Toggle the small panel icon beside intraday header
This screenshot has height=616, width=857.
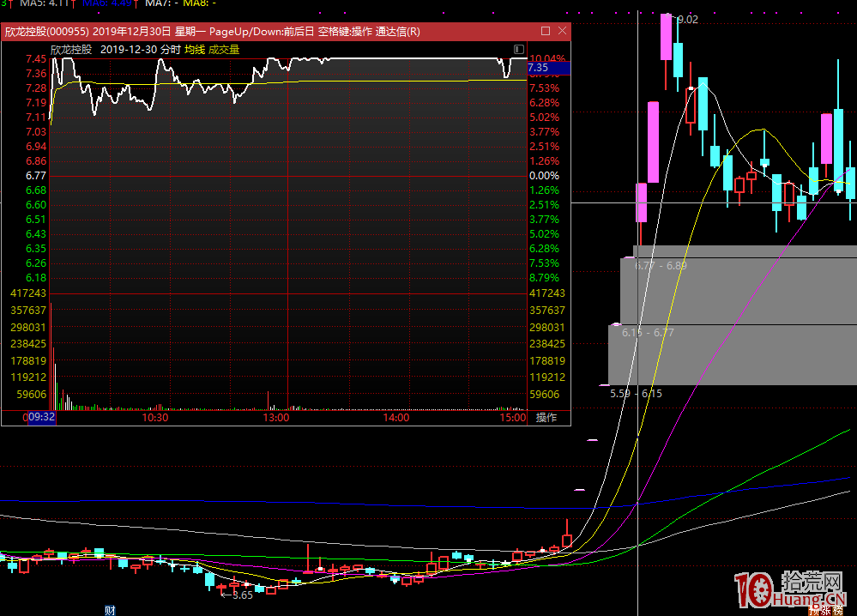(518, 49)
